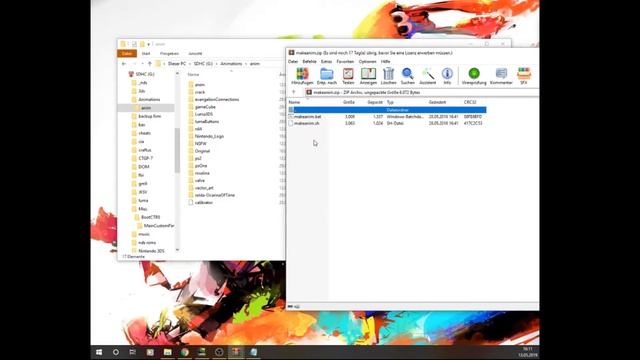Select NSFW folder in file list
640x360 pixels.
click(197, 144)
